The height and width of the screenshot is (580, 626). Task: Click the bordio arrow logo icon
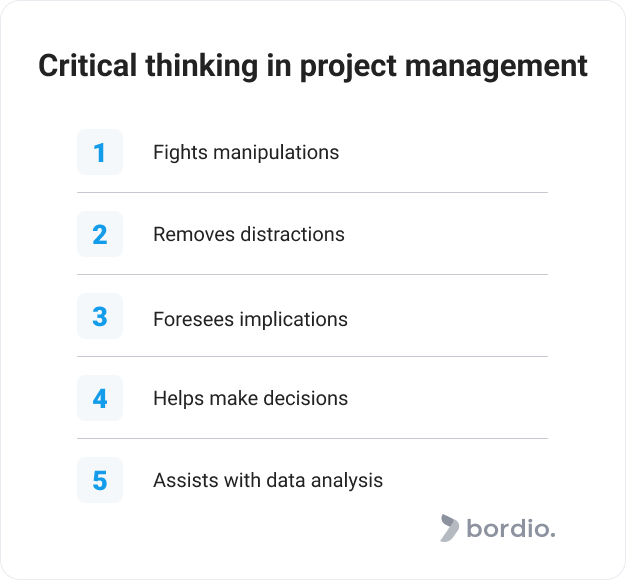click(449, 528)
